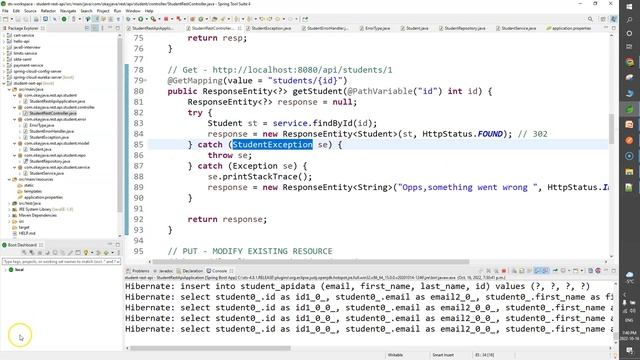Image resolution: width=640 pixels, height=360 pixels.
Task: Collapse the src/main/java folder
Action: tap(9, 89)
